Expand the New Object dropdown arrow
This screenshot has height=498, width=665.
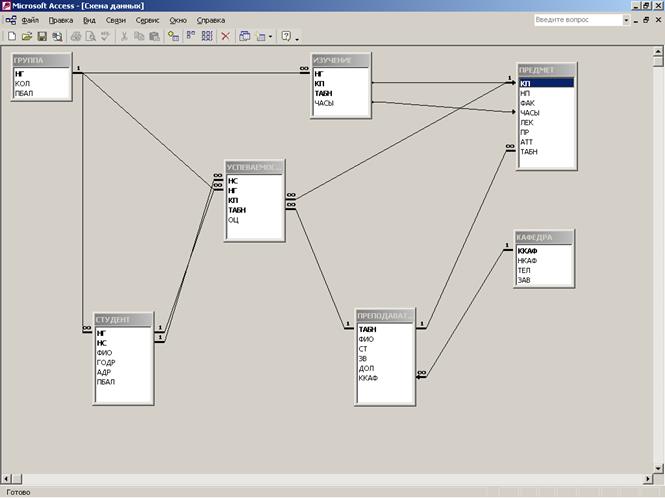tap(271, 36)
